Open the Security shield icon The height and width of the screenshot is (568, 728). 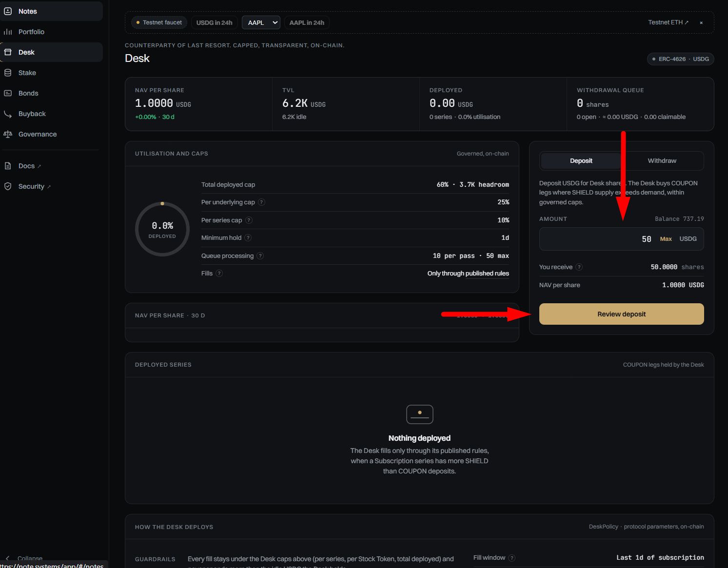point(8,186)
